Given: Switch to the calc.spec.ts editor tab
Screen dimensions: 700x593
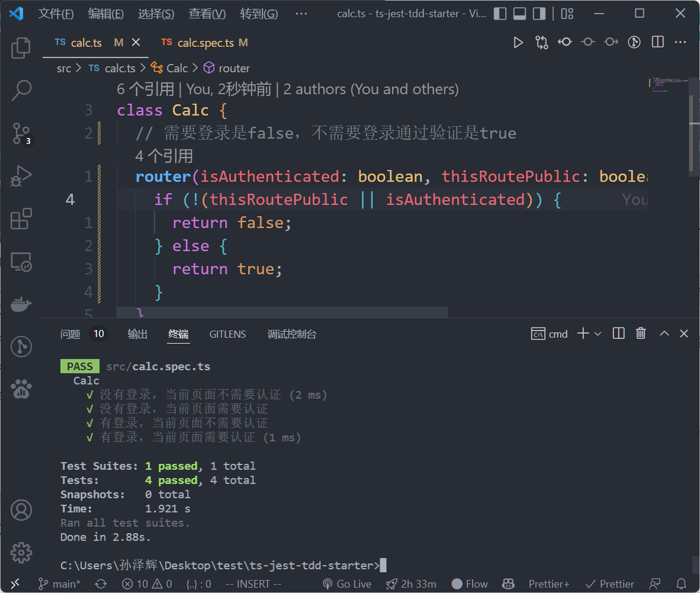Looking at the screenshot, I should (205, 43).
